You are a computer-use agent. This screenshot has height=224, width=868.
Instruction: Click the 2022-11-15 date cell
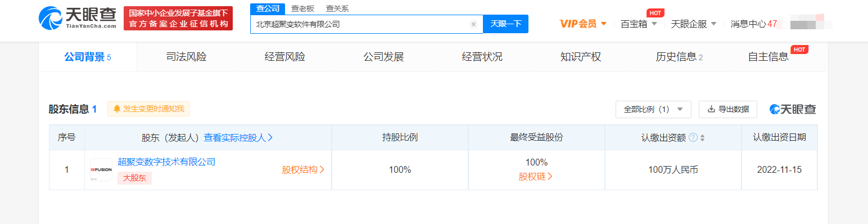[780, 169]
